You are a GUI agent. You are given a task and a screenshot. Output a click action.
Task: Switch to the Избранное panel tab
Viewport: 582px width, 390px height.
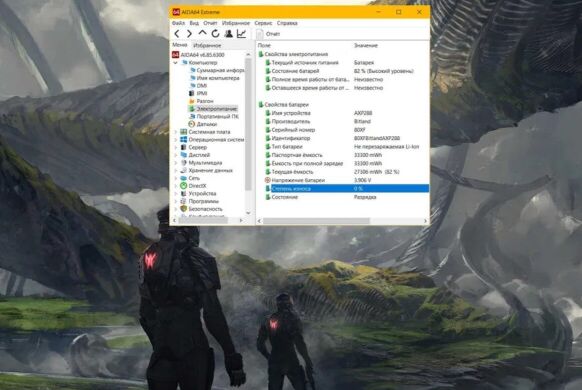(207, 45)
